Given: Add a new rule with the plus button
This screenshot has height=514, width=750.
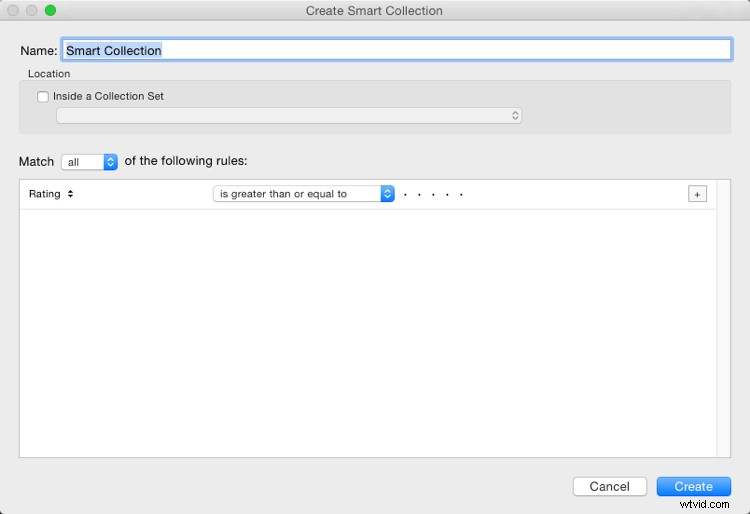Looking at the screenshot, I should 697,194.
